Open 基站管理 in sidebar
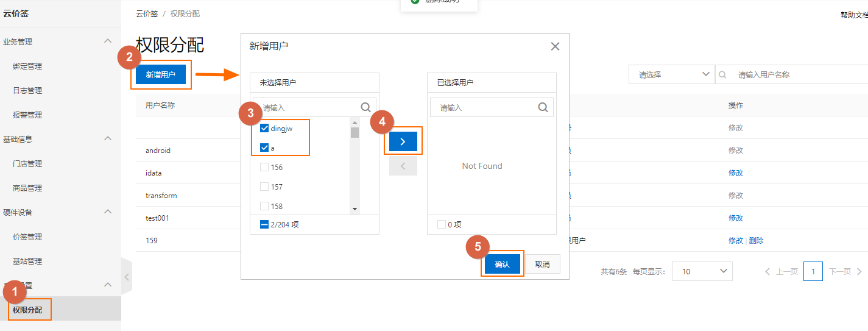868x331 pixels. pos(27,261)
